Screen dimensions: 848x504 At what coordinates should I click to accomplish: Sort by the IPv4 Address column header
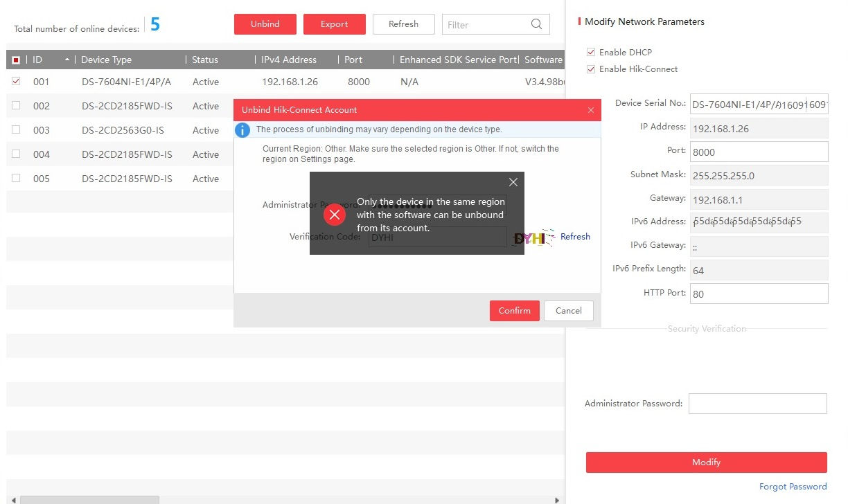[x=289, y=60]
